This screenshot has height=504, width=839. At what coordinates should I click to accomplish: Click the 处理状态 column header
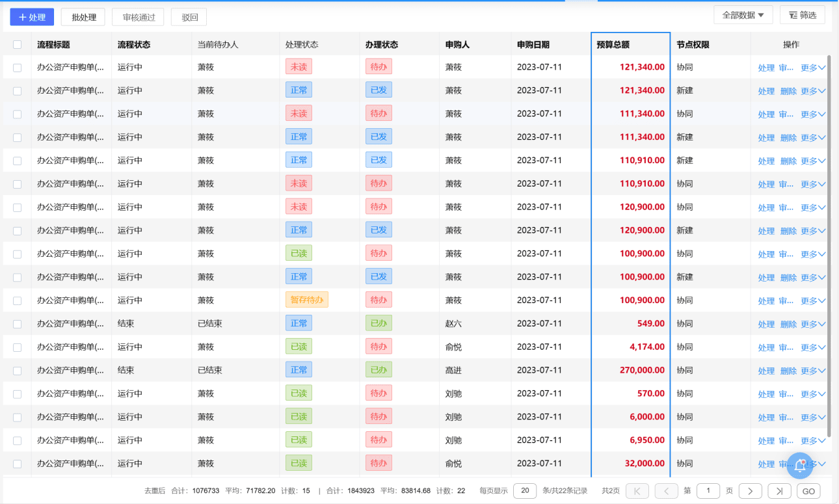tap(302, 45)
